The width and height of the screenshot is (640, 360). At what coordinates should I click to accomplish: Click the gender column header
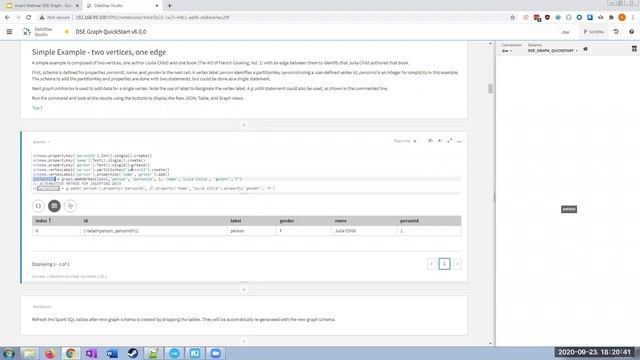(x=303, y=221)
